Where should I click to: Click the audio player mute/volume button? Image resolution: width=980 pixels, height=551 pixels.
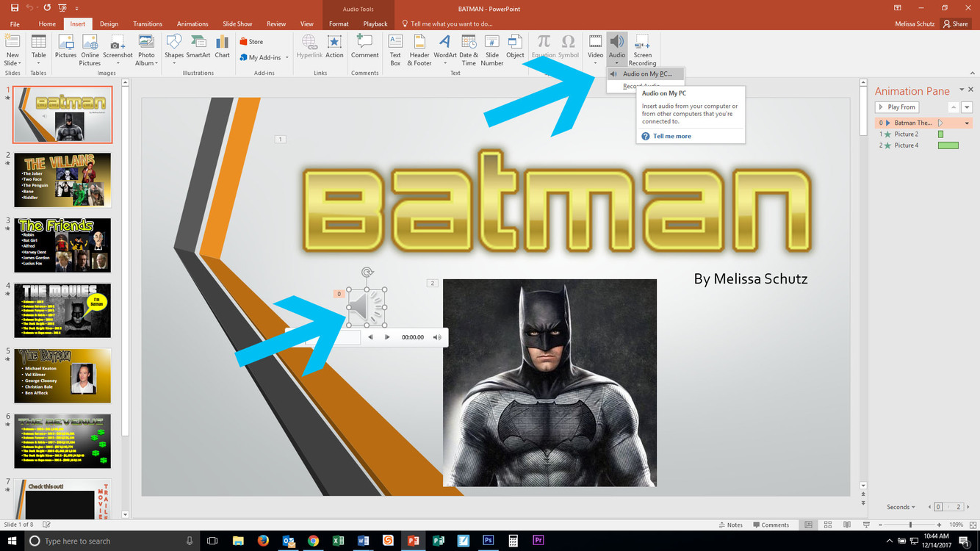point(437,337)
